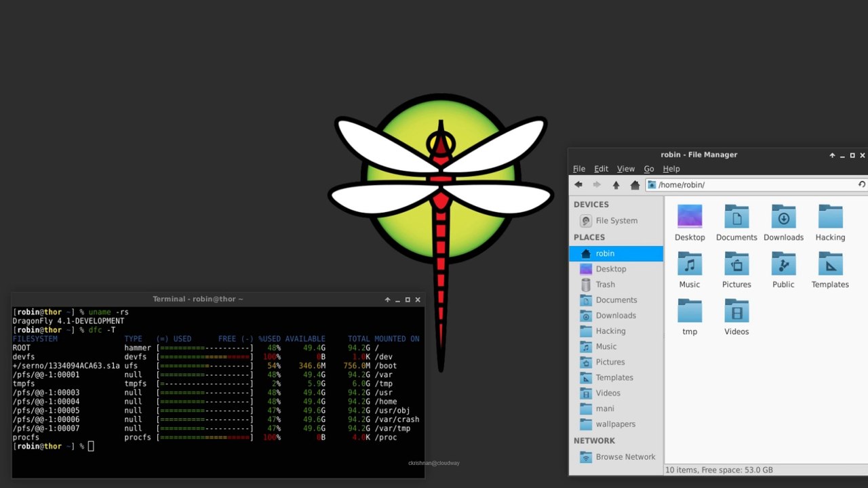Go to parent folder with up arrow
The width and height of the screenshot is (868, 488).
point(616,184)
